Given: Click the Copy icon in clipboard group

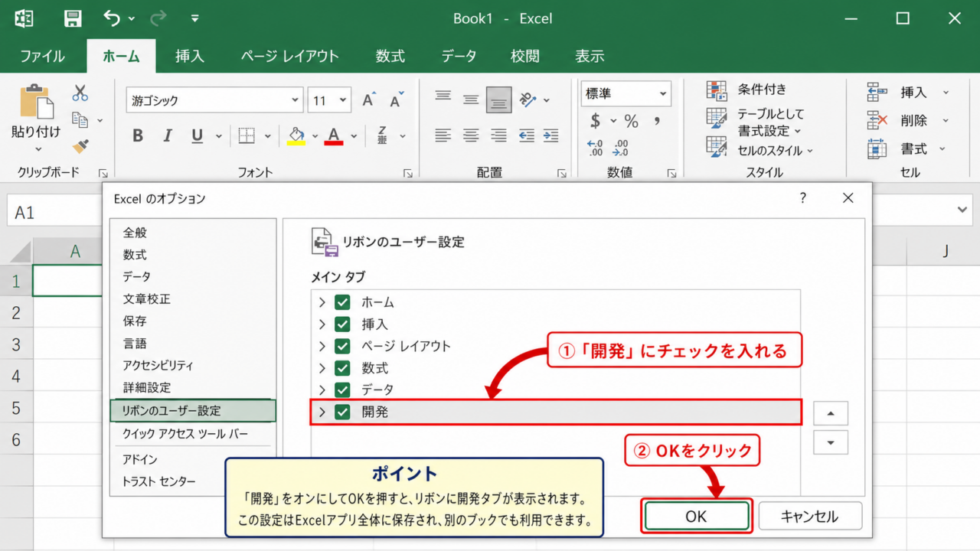Looking at the screenshot, I should (x=80, y=119).
